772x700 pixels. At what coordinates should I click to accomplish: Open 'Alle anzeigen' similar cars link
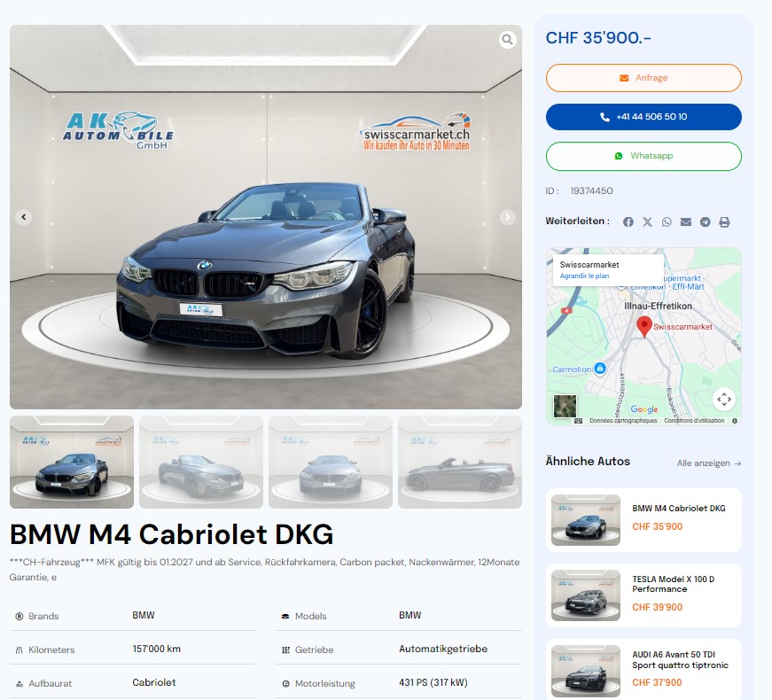708,463
